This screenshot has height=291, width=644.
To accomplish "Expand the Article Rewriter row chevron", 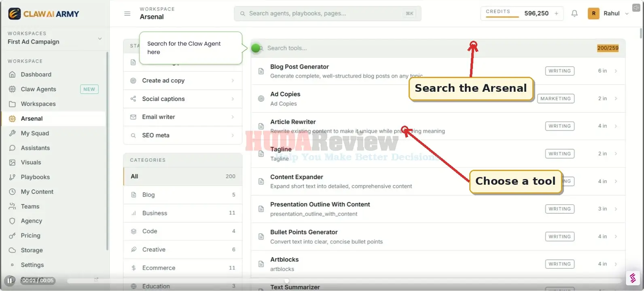I will click(616, 126).
